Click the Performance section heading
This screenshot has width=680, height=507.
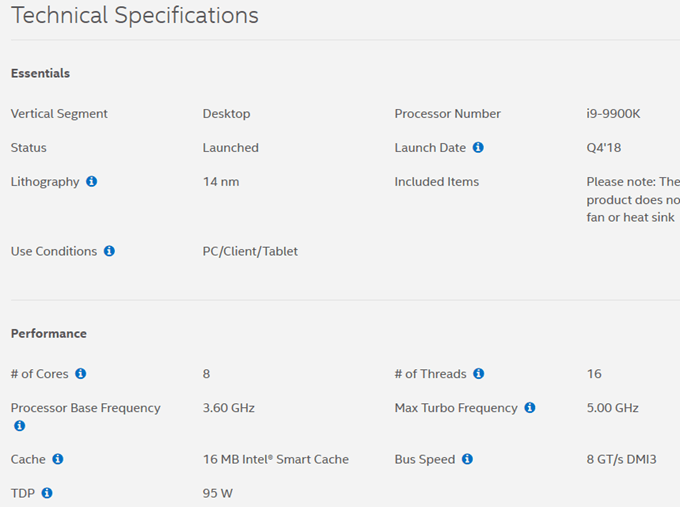[x=49, y=333]
